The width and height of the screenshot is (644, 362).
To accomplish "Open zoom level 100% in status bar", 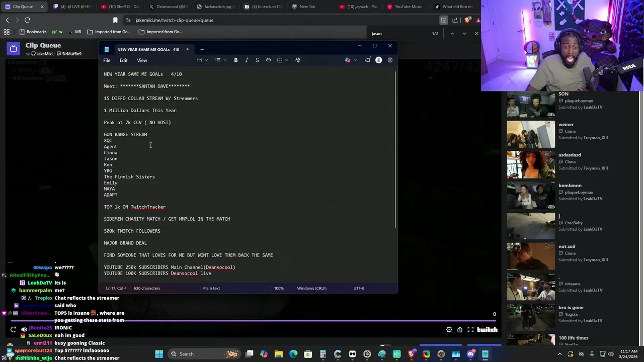I will tap(279, 288).
